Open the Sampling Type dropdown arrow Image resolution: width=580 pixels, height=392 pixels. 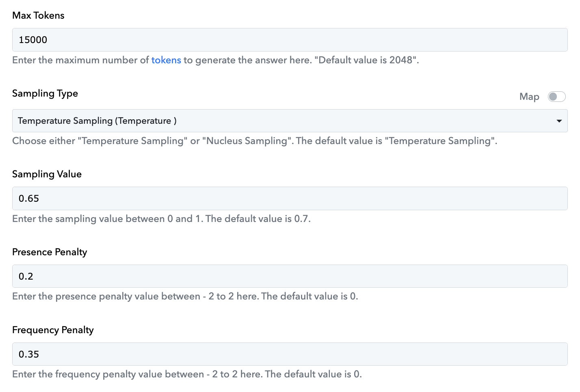click(x=559, y=121)
